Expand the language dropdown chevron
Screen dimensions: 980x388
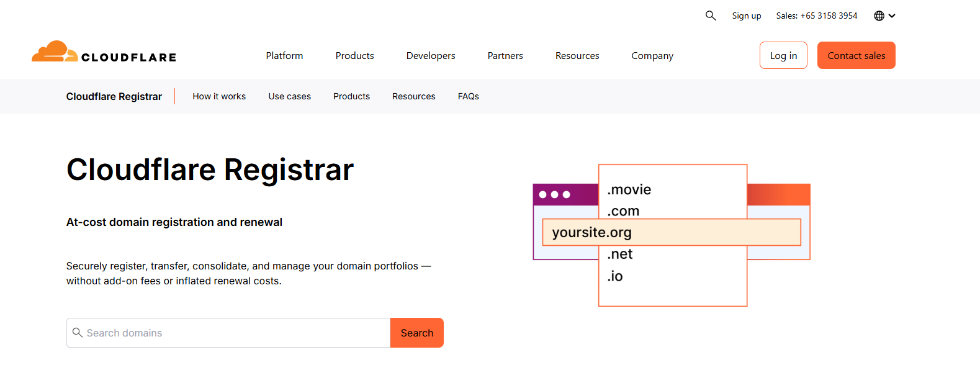pos(892,16)
